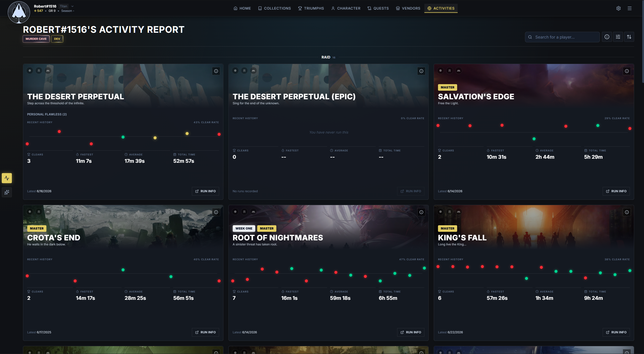
Task: Open the settings gear in the header
Action: (x=619, y=8)
